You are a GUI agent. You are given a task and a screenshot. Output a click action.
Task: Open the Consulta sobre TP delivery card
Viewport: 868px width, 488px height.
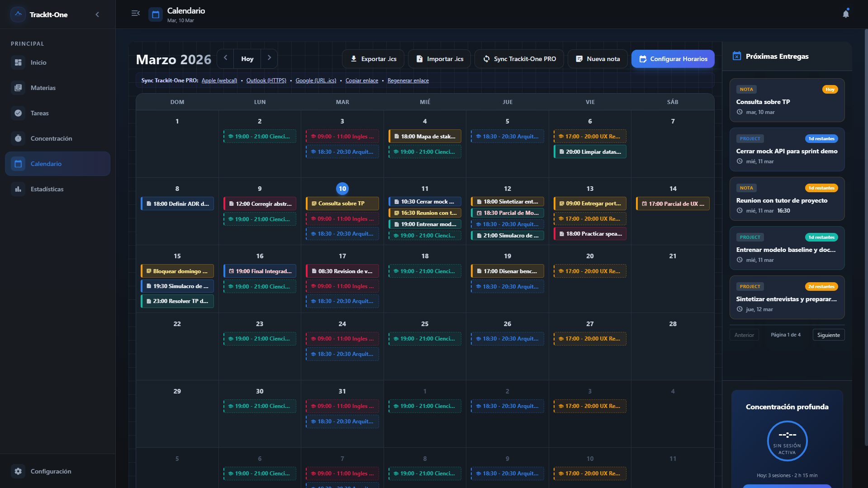787,100
